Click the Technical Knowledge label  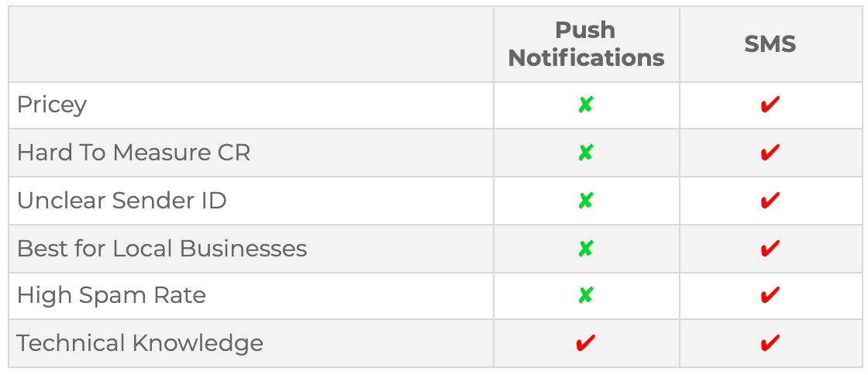coord(140,343)
